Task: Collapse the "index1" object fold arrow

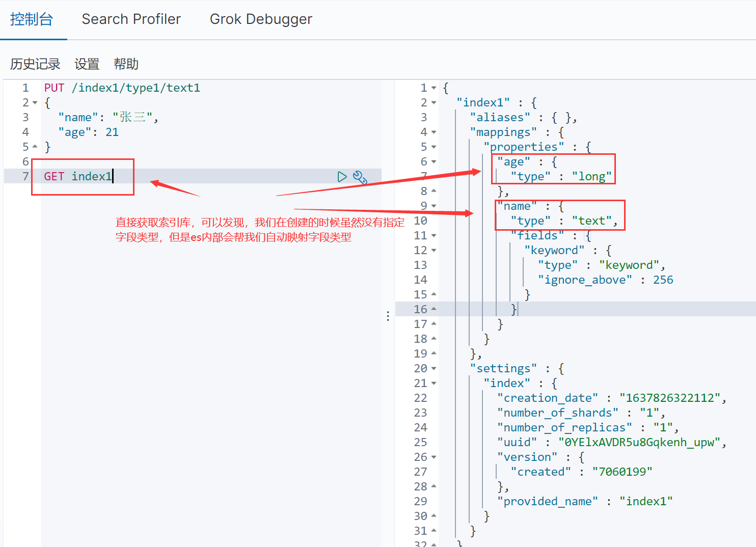Action: coord(434,103)
